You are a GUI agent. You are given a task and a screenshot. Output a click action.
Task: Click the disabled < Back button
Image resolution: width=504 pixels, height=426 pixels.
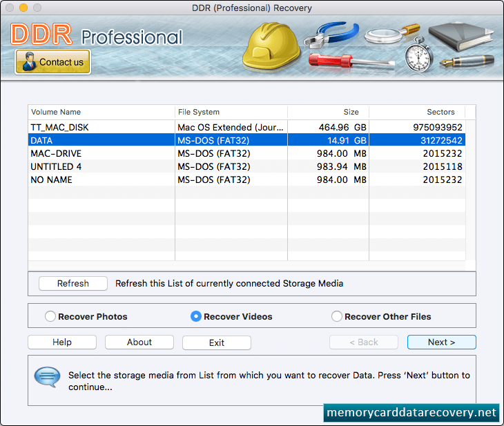click(364, 342)
